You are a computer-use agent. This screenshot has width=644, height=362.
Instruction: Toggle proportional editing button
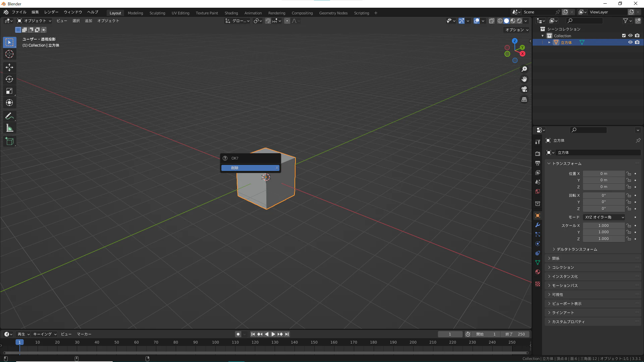[x=287, y=21]
